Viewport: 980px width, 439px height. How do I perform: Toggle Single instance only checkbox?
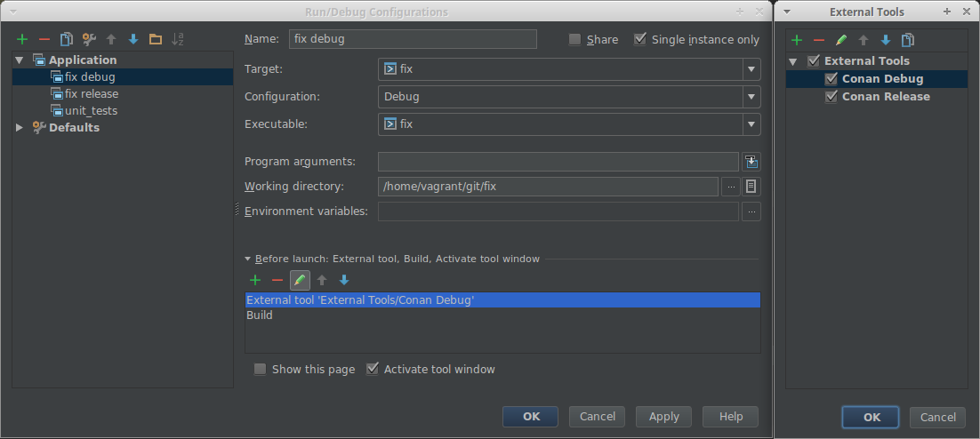pos(639,39)
